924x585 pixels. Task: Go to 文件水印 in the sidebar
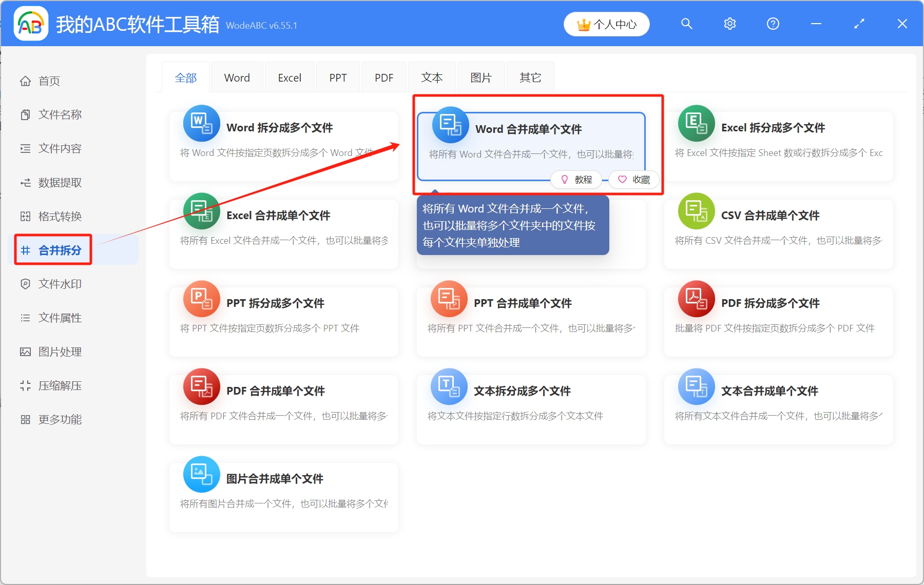[x=60, y=284]
